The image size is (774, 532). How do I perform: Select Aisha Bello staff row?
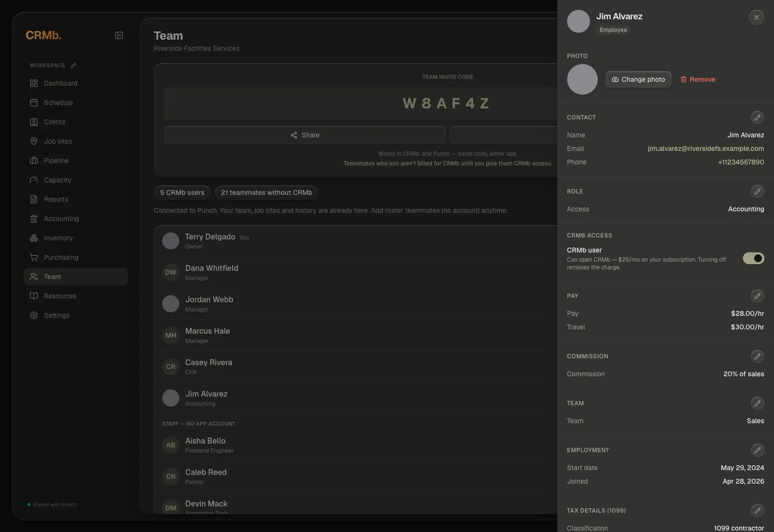(x=356, y=445)
